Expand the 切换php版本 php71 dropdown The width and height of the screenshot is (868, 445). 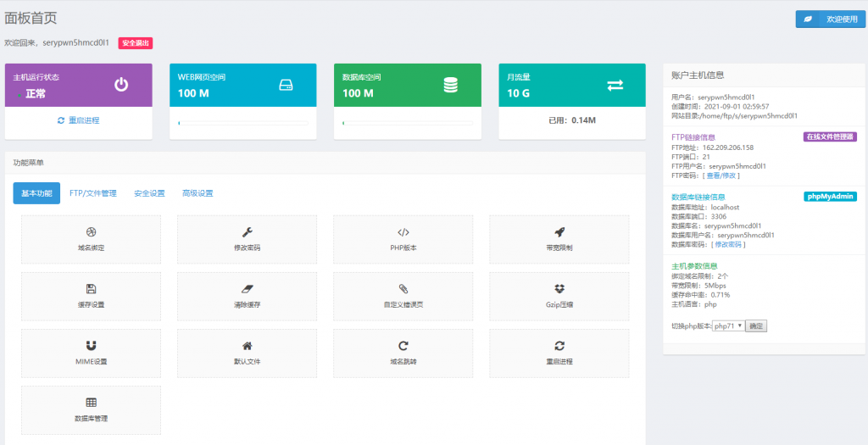coord(728,325)
